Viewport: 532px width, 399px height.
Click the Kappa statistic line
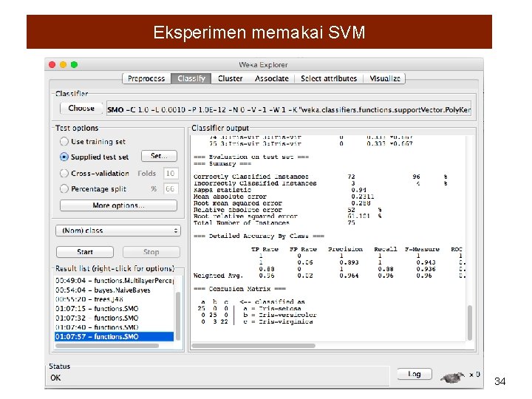pos(280,190)
